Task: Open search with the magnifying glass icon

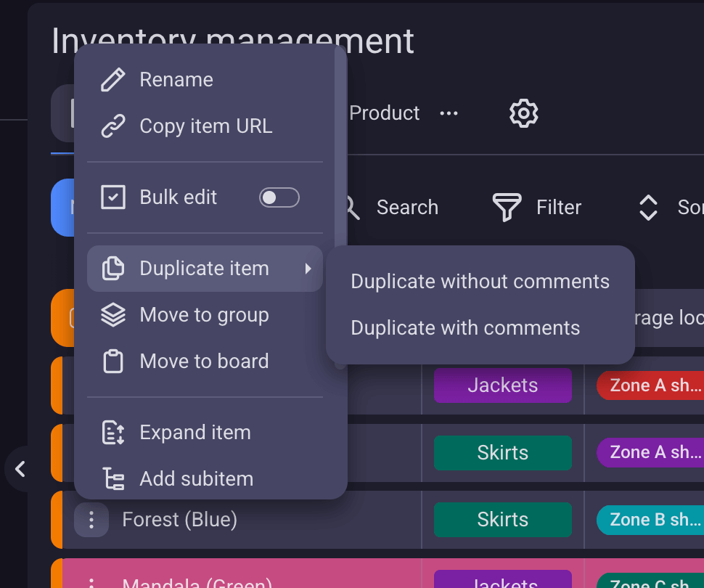Action: (x=349, y=208)
